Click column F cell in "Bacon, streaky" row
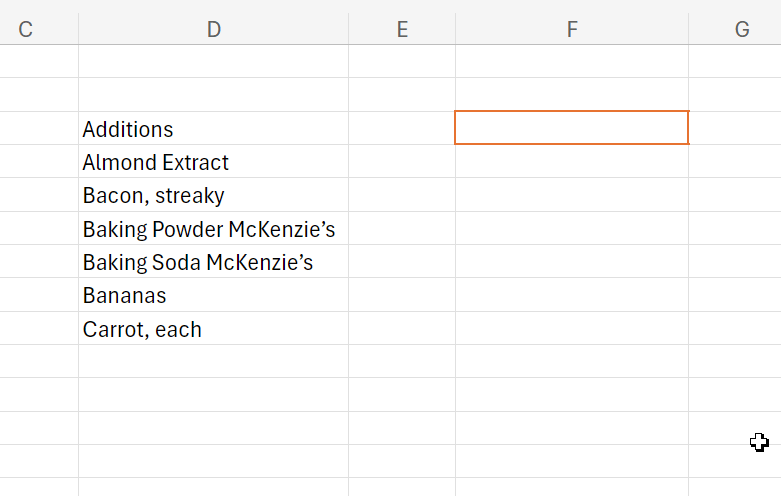 point(572,195)
